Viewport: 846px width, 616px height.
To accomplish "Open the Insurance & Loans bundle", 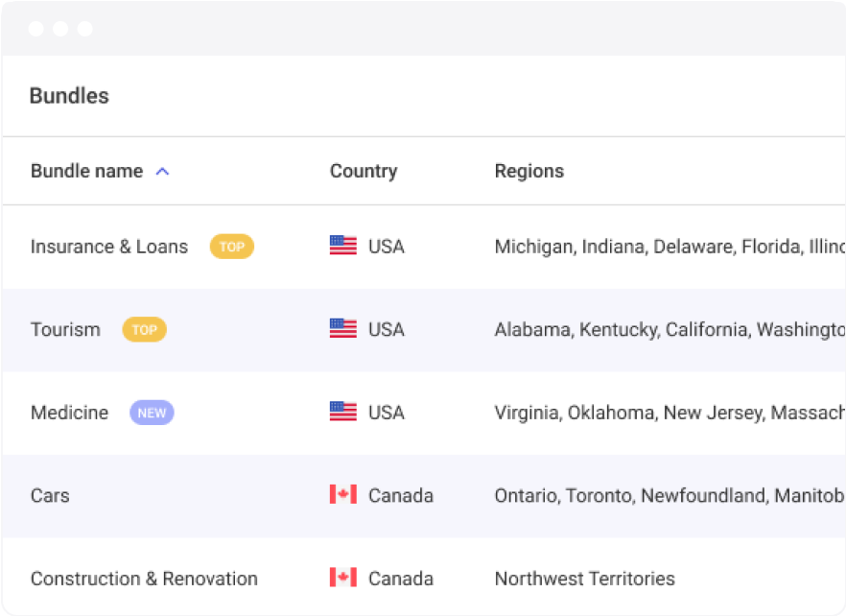I will coord(109,247).
